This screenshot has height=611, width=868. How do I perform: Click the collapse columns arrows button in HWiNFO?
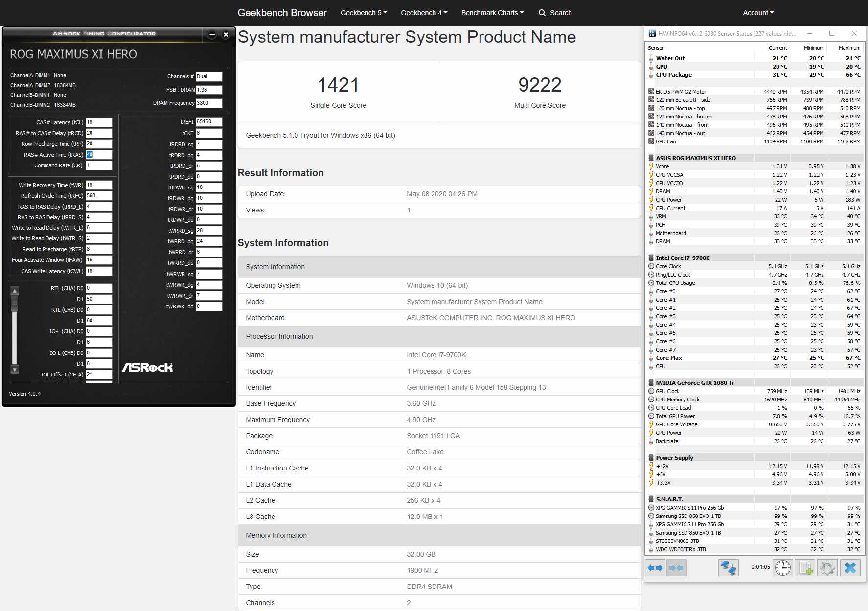(x=676, y=568)
